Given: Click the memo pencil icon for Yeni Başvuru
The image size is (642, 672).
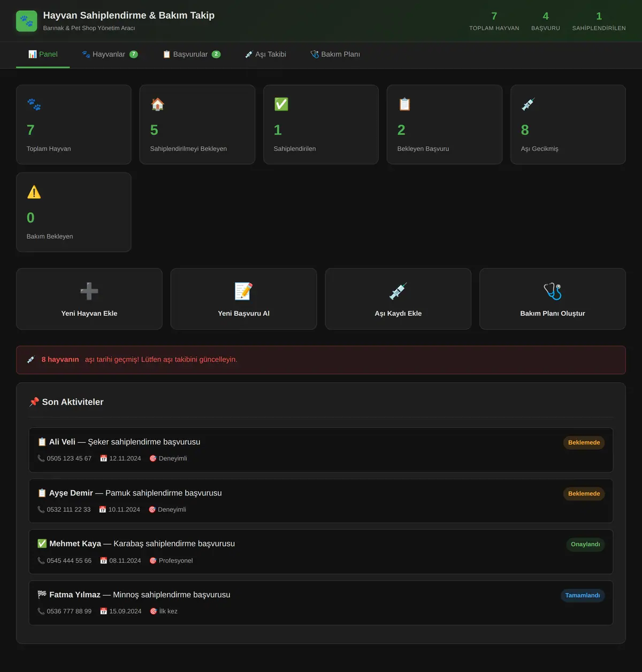Looking at the screenshot, I should [243, 291].
